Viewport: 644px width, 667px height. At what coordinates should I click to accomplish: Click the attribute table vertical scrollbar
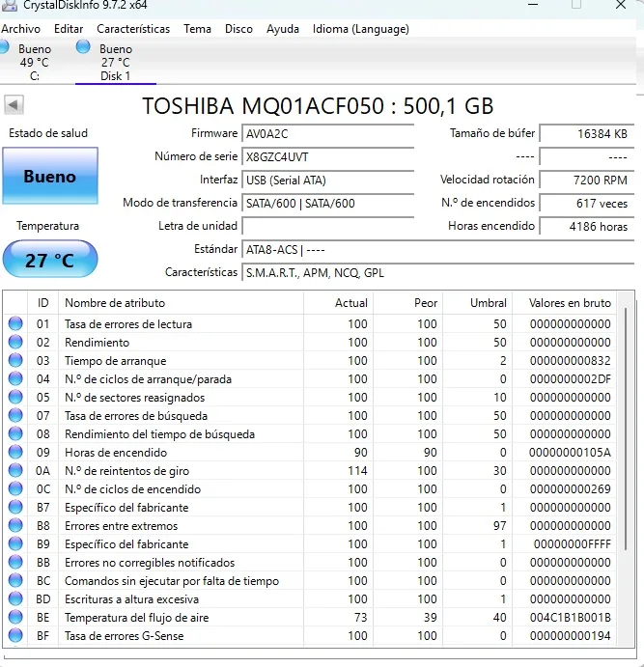[626, 429]
